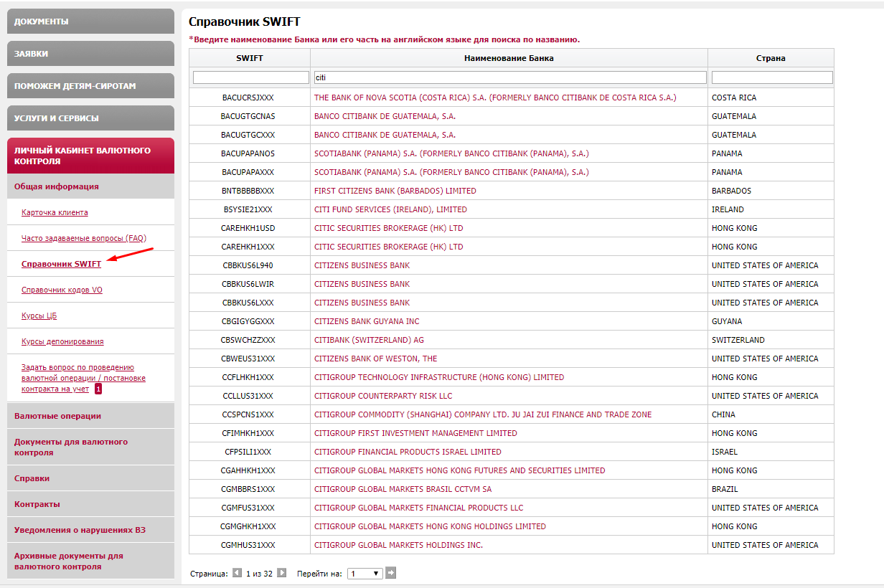Click the previous page arrow icon
Image resolution: width=884 pixels, height=588 pixels.
point(238,573)
